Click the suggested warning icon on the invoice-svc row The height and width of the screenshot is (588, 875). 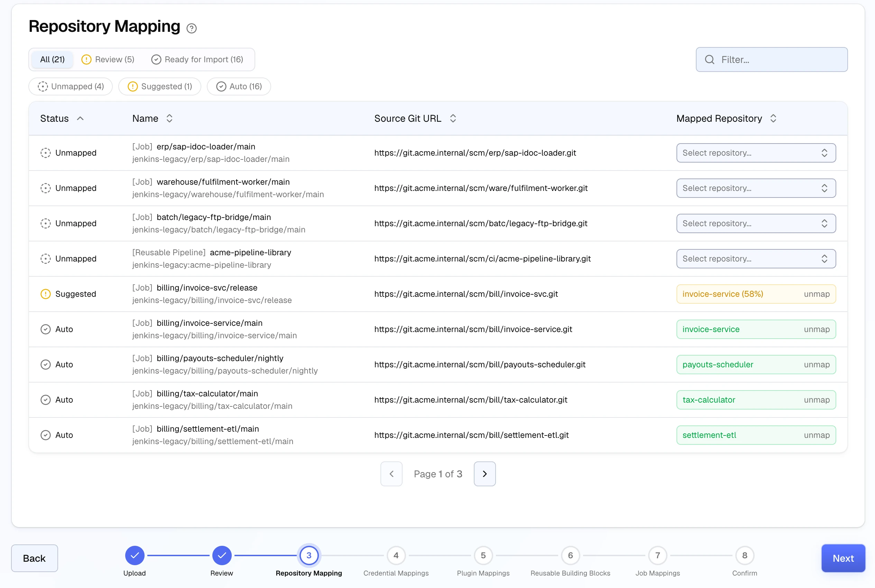(45, 294)
